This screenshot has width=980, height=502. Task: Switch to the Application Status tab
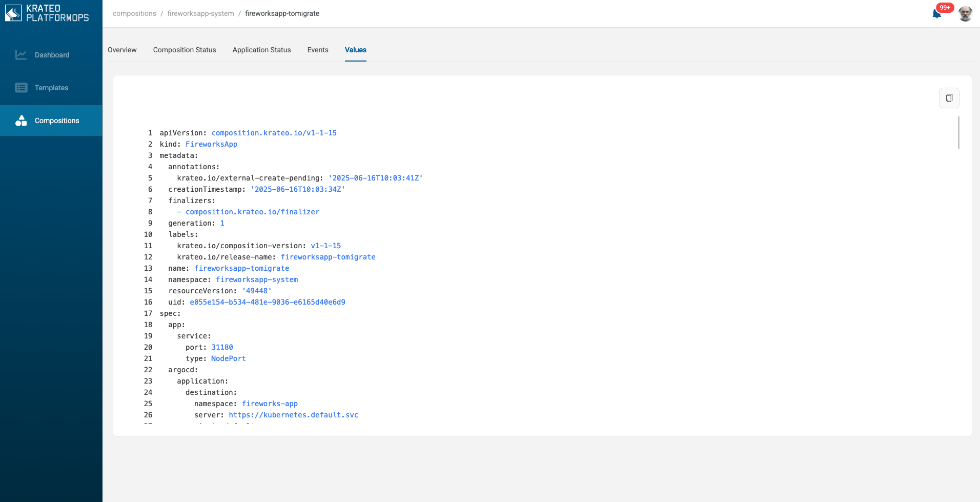[261, 50]
